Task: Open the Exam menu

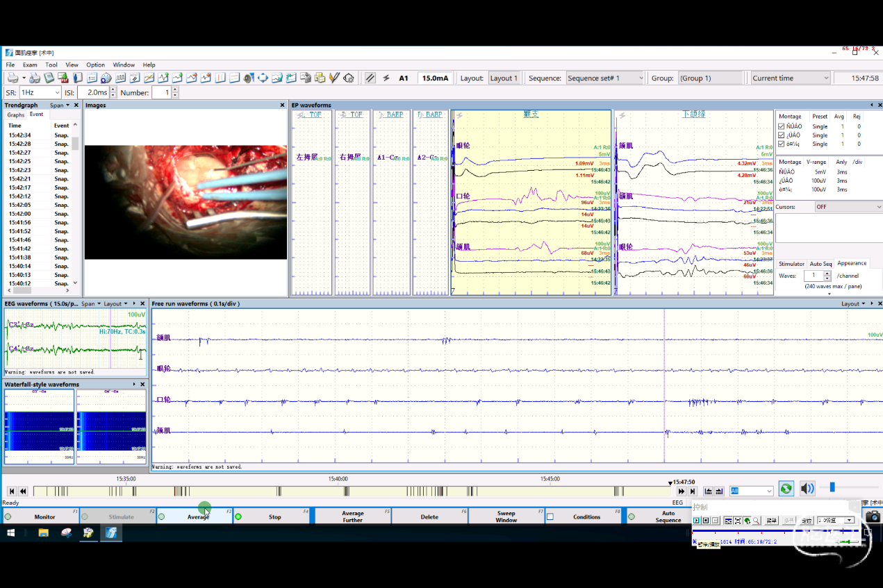Action: point(30,65)
